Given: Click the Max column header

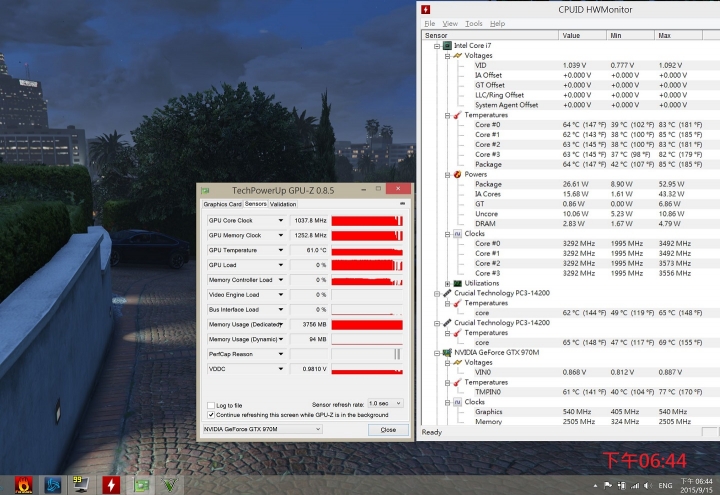Looking at the screenshot, I should [679, 35].
